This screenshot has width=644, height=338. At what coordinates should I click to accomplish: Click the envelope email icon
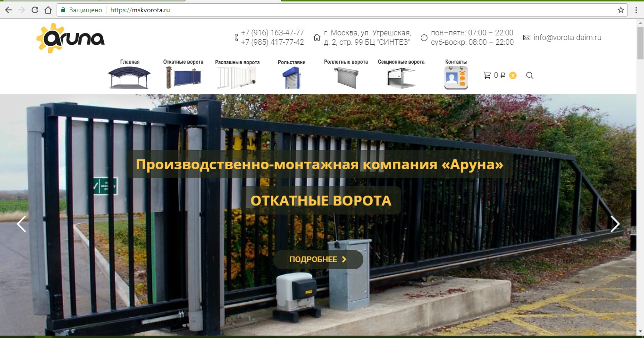tap(527, 38)
